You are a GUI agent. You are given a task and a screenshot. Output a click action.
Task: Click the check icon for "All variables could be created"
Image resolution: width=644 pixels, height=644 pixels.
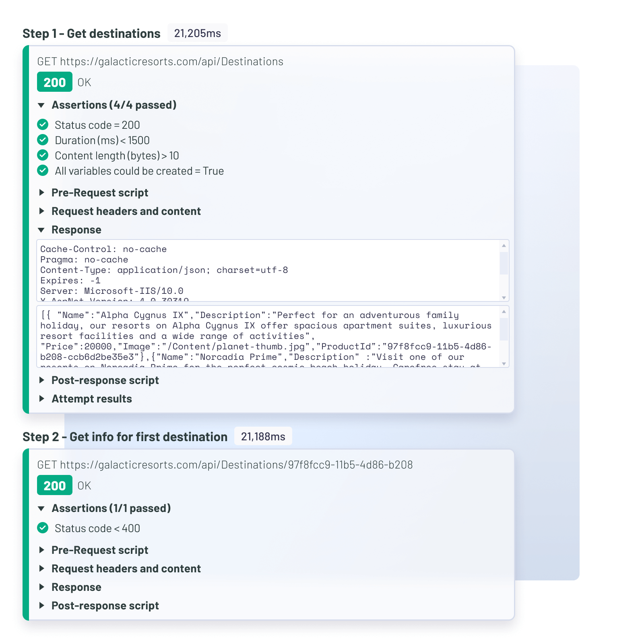43,171
